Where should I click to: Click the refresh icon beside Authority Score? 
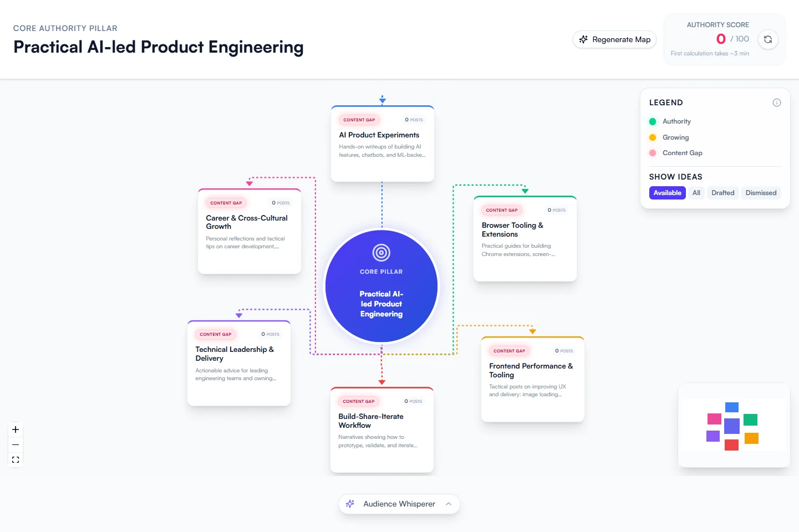[x=768, y=39]
